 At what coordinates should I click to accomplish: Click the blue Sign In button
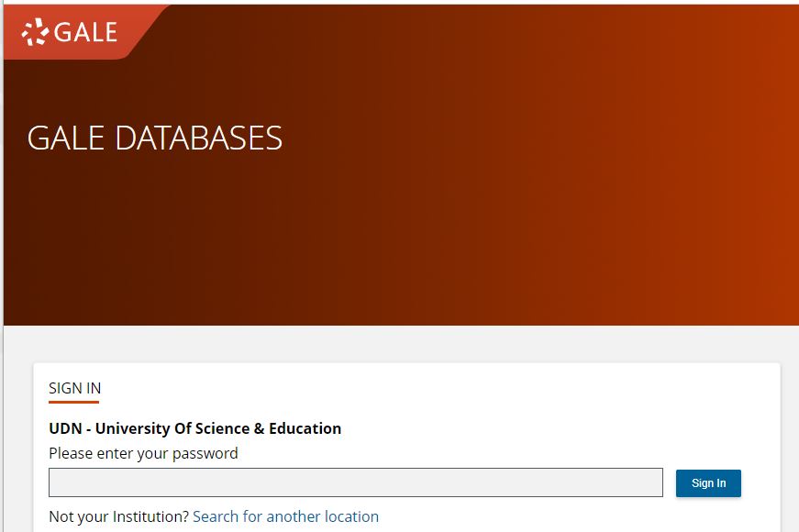coord(708,483)
